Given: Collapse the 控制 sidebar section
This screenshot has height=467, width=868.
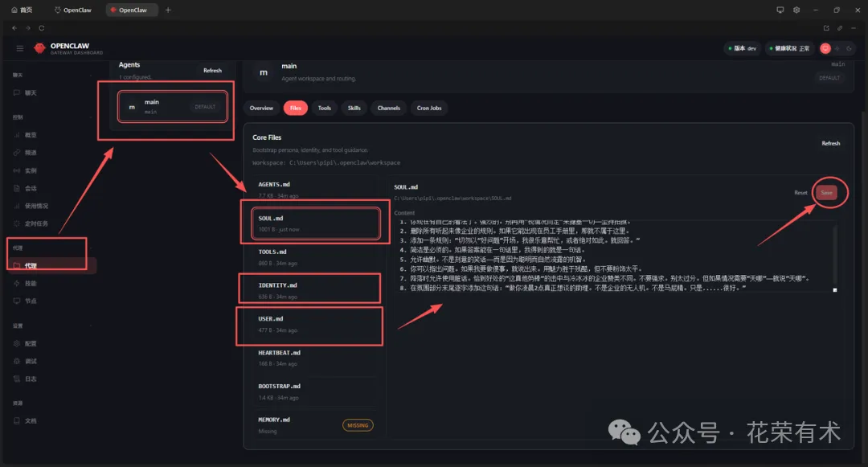Looking at the screenshot, I should tap(52, 117).
